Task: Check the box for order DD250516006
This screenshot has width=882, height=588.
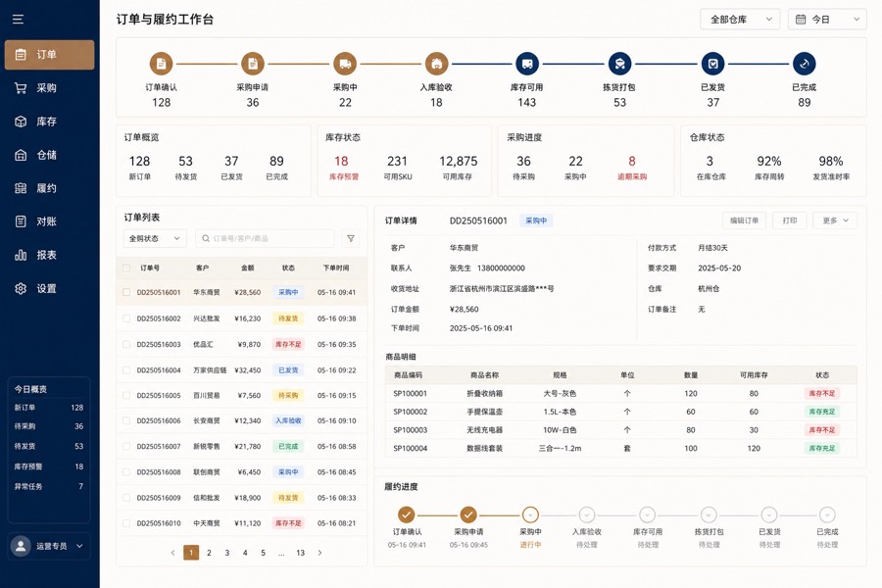Action: point(126,420)
